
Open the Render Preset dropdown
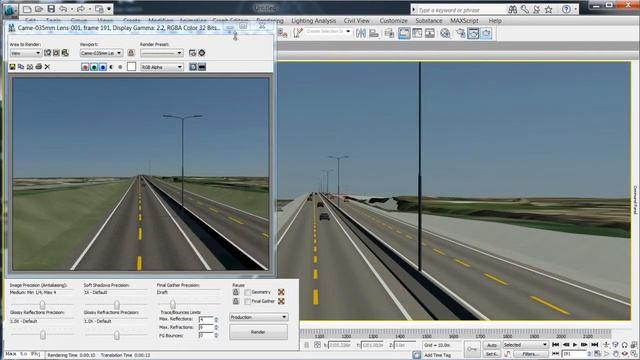(x=162, y=53)
